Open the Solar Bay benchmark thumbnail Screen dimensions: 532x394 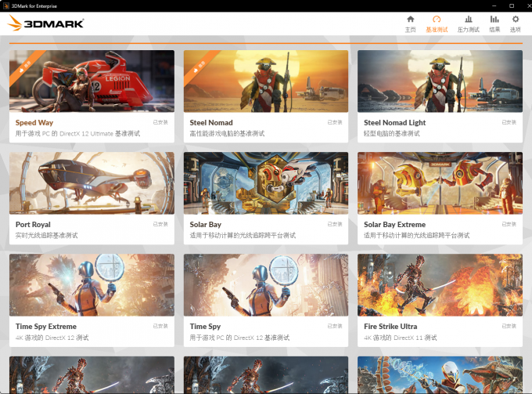[x=266, y=183]
